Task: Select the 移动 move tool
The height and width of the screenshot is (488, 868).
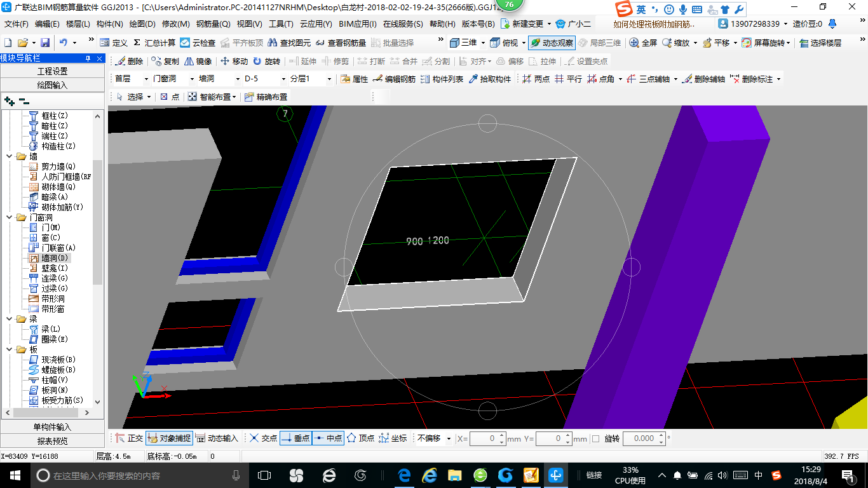Action: click(234, 61)
